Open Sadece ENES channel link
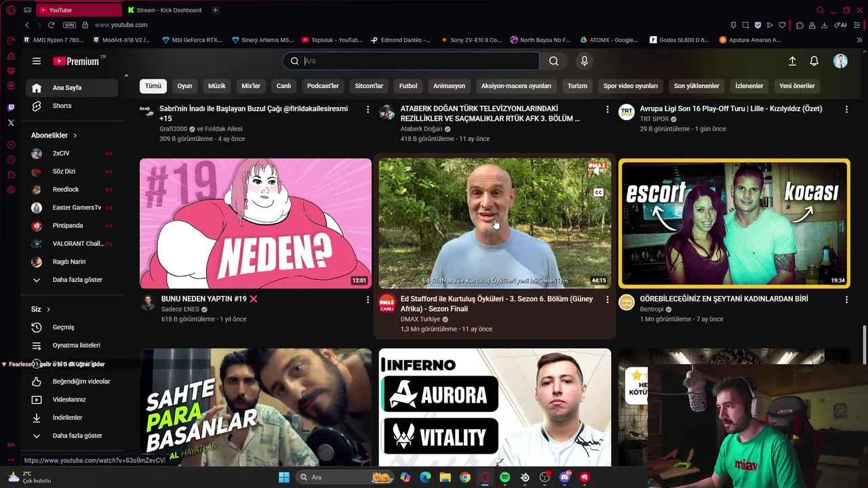 180,309
